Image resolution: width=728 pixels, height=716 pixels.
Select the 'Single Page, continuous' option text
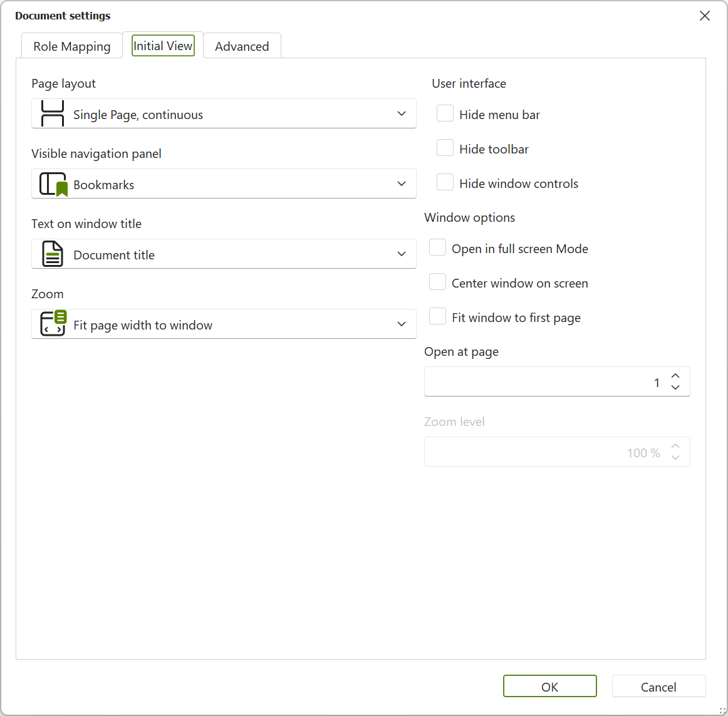tap(138, 115)
